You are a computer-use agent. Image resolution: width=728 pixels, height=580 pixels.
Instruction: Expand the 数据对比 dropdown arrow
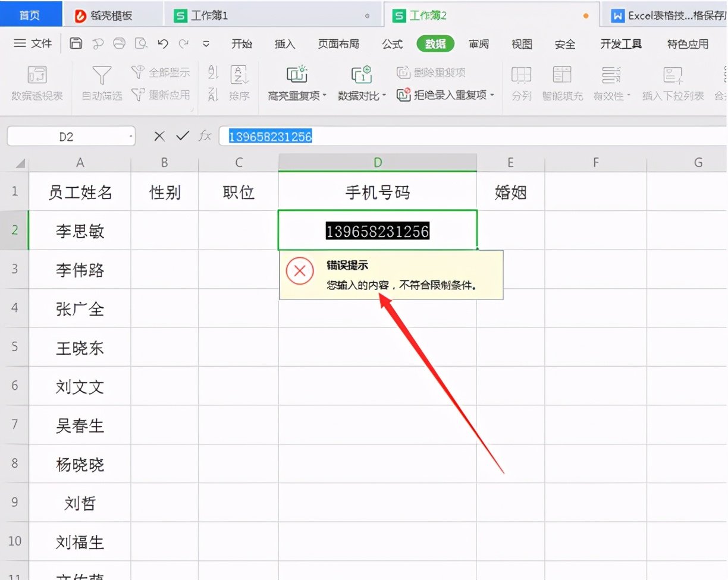tap(384, 96)
